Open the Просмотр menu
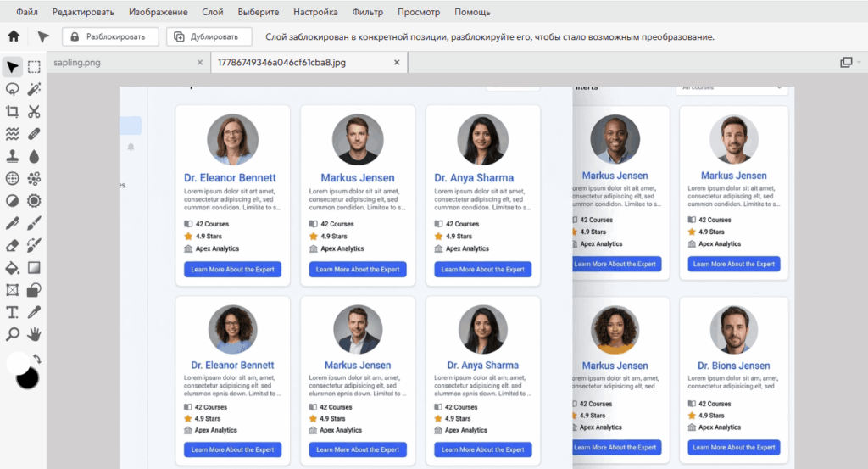This screenshot has width=868, height=469. (x=419, y=12)
